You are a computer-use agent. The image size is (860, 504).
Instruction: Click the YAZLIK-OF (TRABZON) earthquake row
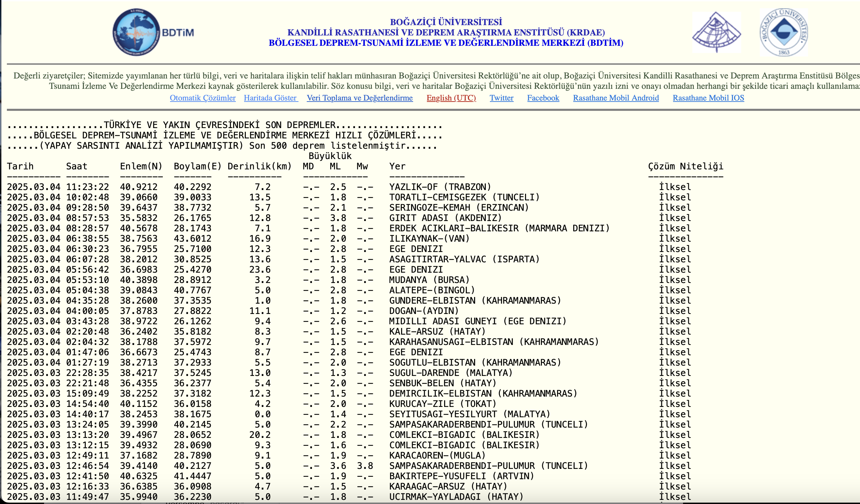(440, 187)
